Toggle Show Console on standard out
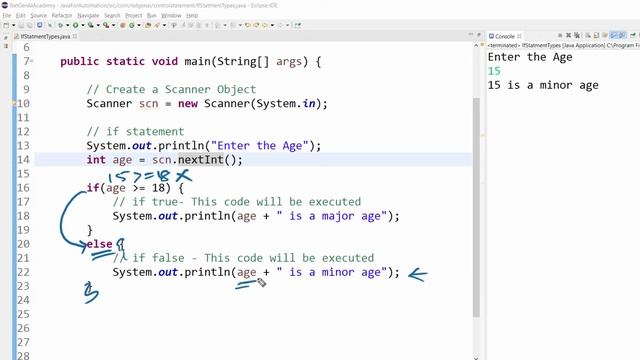Image resolution: width=640 pixels, height=360 pixels. pos(613,36)
